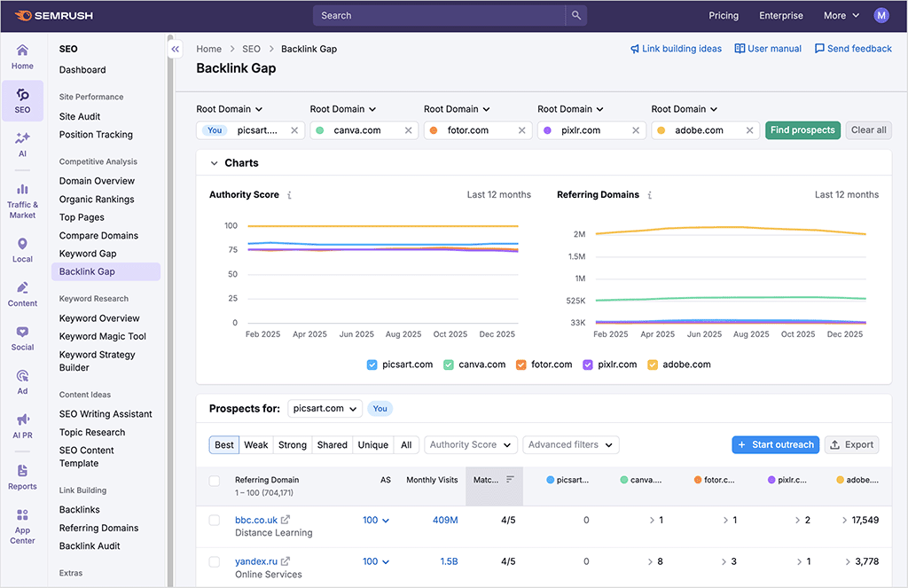Screen dimensions: 908x588
Task: Click the Find prospects button
Action: coord(802,129)
